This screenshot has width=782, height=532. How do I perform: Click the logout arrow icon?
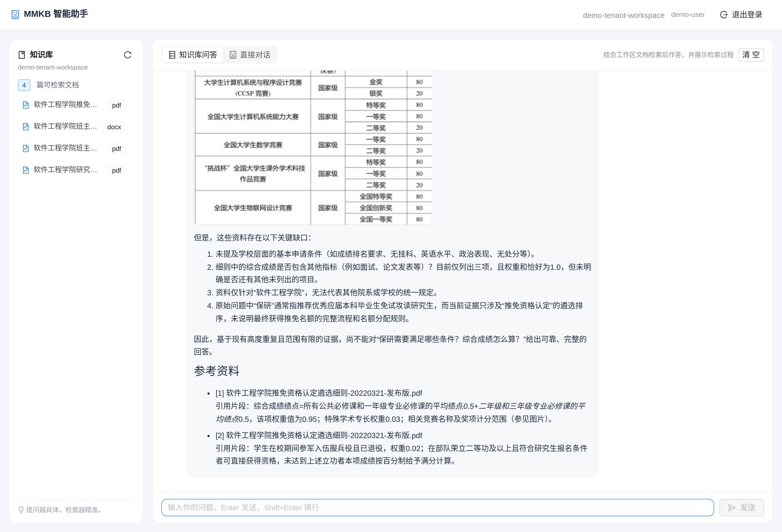pyautogui.click(x=724, y=15)
